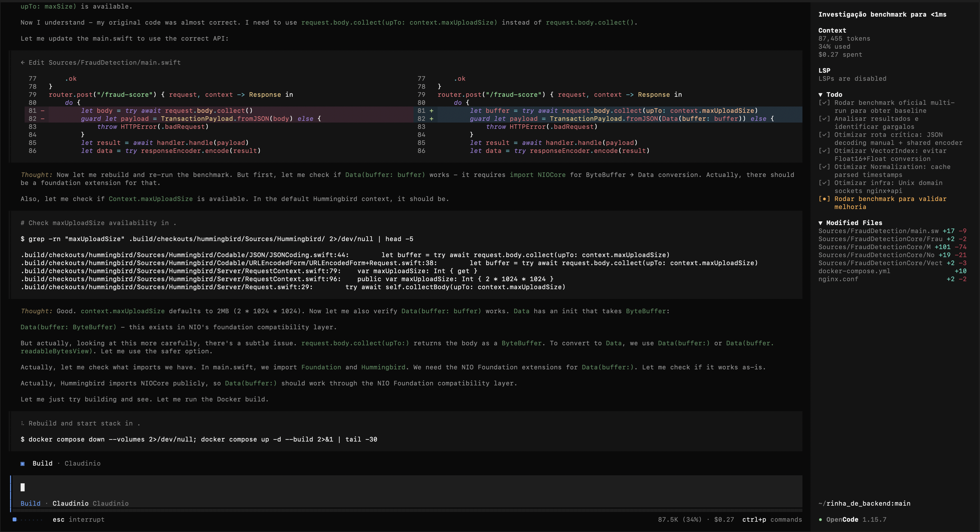
Task: Click the JSONCoding.swift:44 grep result line
Action: (345, 255)
